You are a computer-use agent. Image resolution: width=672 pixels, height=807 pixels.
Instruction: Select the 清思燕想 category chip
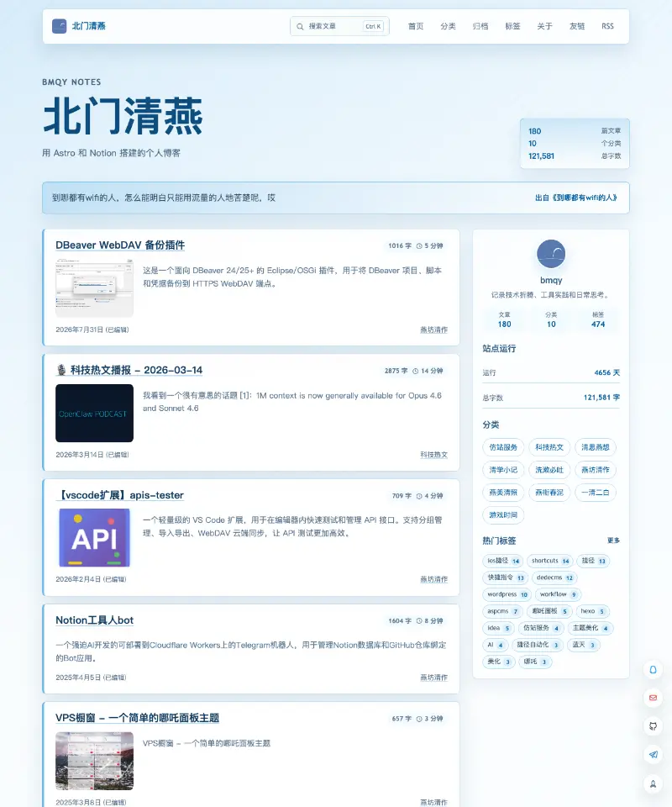[x=596, y=447]
